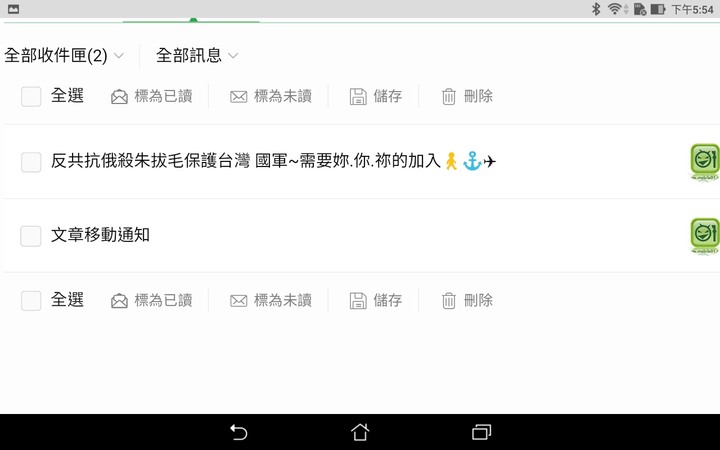Click the bottom floppy disk save icon
Viewport: 720px width, 450px height.
(x=358, y=301)
